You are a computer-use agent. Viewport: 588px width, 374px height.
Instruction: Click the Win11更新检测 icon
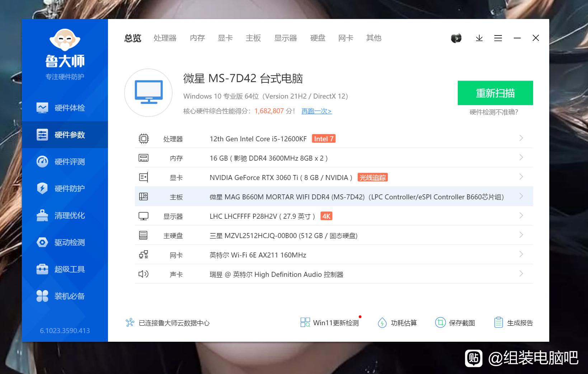tap(305, 322)
